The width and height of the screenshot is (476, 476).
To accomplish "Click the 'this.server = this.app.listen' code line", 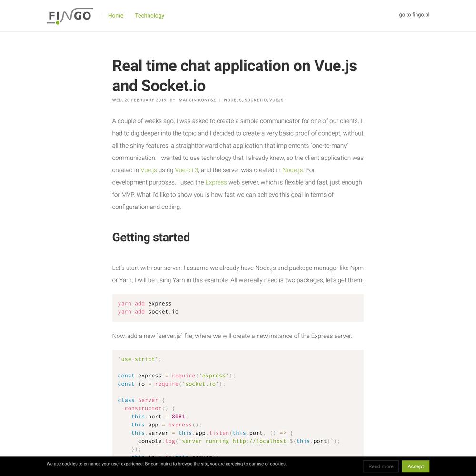I will pyautogui.click(x=212, y=433).
